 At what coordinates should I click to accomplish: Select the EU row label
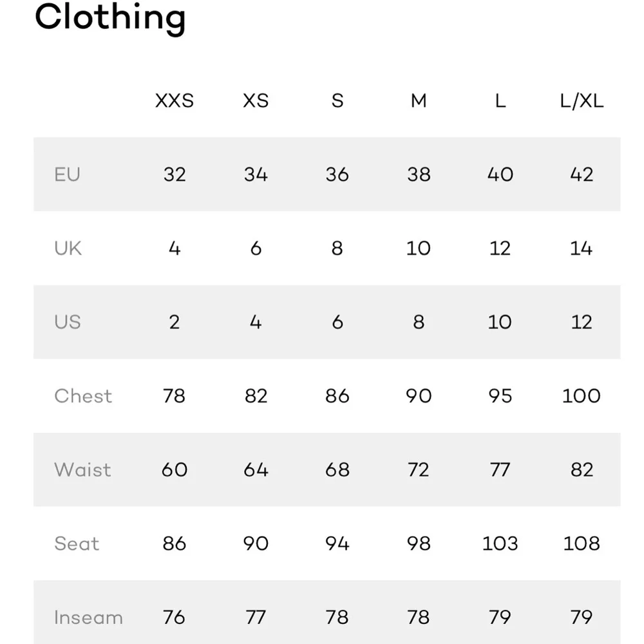pyautogui.click(x=68, y=175)
